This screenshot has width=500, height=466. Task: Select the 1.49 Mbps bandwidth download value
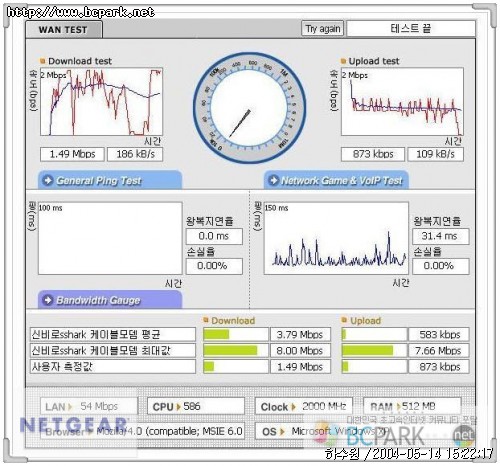(x=300, y=367)
